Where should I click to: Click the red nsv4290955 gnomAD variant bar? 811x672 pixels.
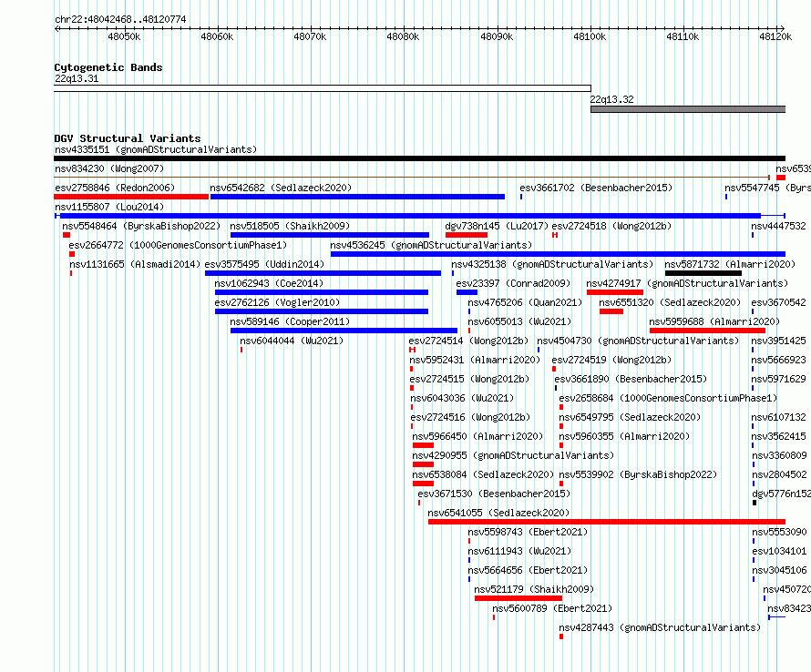coord(423,464)
